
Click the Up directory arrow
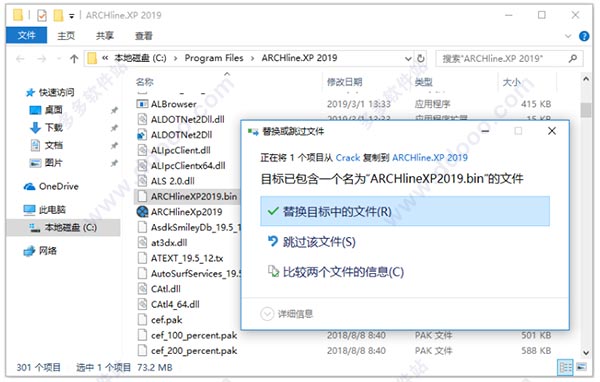point(74,59)
